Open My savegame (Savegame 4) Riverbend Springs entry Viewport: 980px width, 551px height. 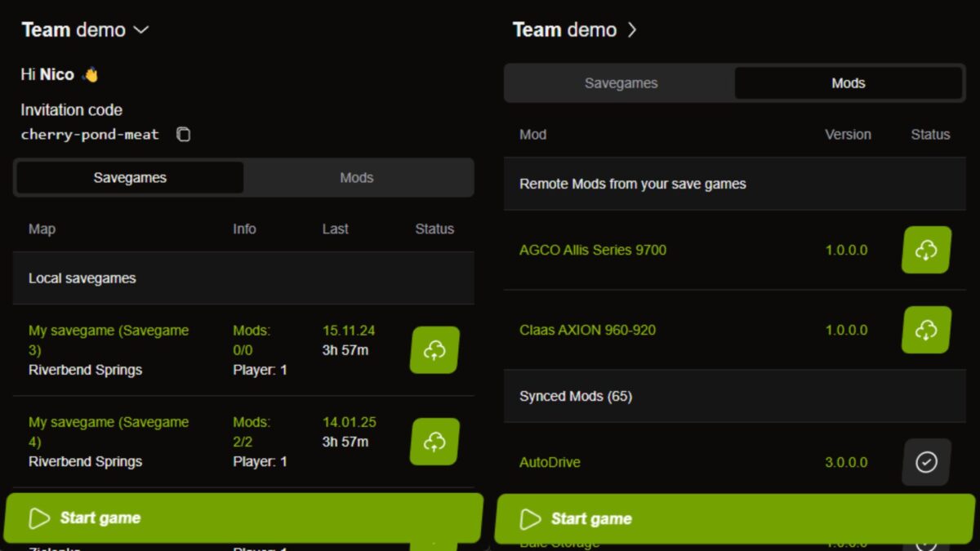(x=109, y=441)
